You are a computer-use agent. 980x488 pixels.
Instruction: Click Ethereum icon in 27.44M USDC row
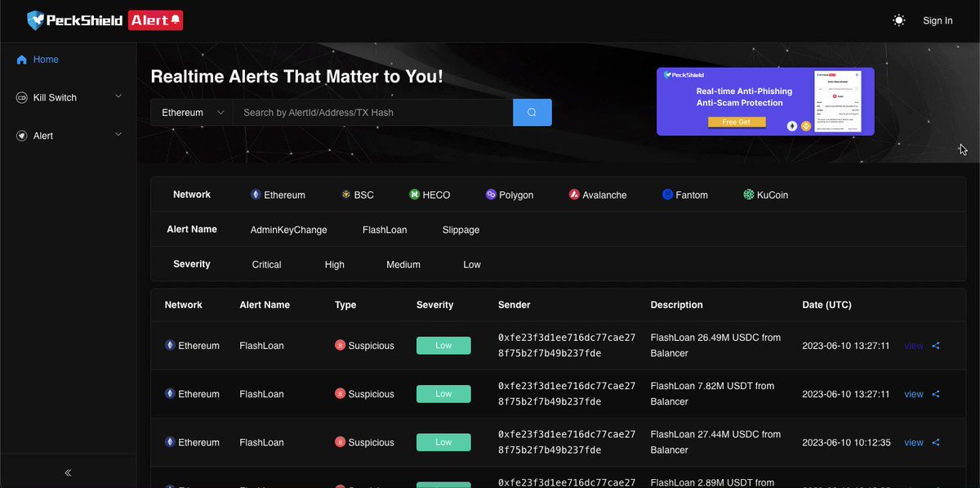coord(170,442)
